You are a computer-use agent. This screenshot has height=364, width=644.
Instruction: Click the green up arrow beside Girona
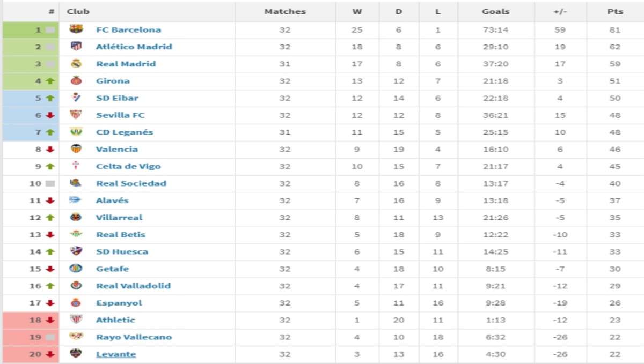click(x=50, y=81)
